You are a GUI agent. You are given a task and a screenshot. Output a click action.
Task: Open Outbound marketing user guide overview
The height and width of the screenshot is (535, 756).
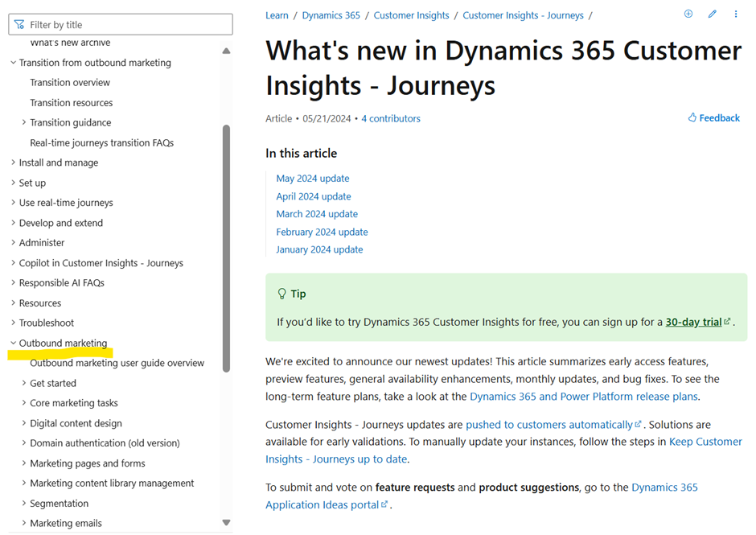pos(117,363)
